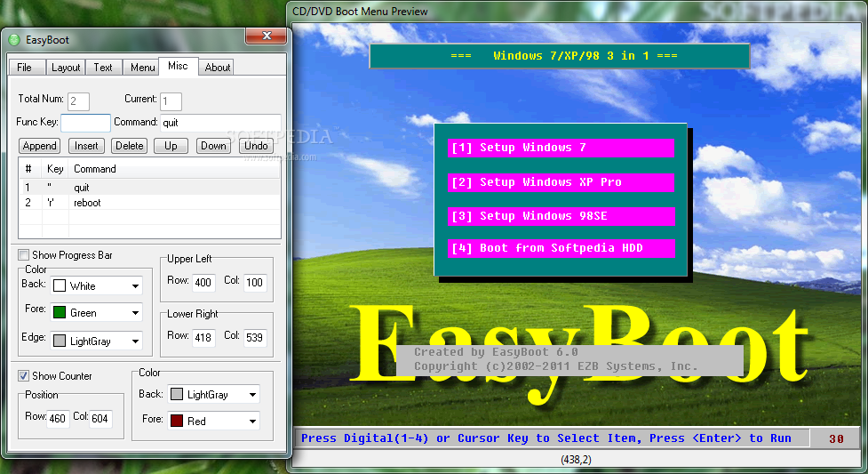Select Boot from Softpedia HDD in preview
This screenshot has width=868, height=474.
click(561, 248)
